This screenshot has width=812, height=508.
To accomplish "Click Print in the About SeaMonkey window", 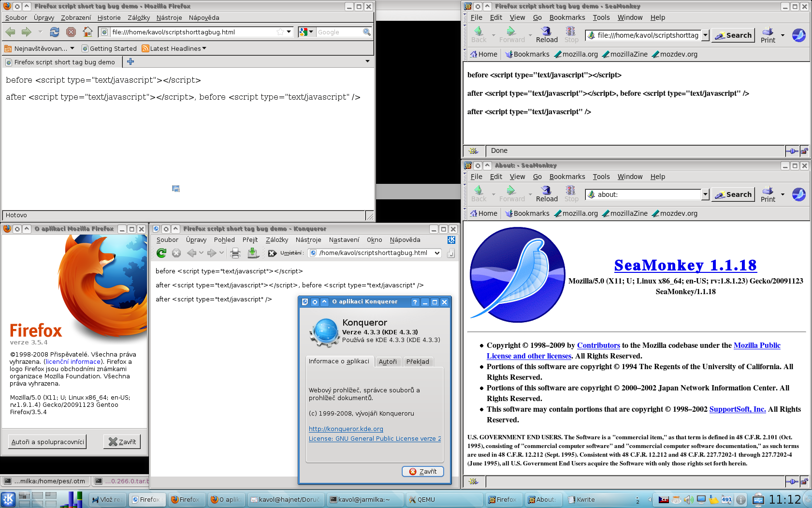I will click(768, 194).
